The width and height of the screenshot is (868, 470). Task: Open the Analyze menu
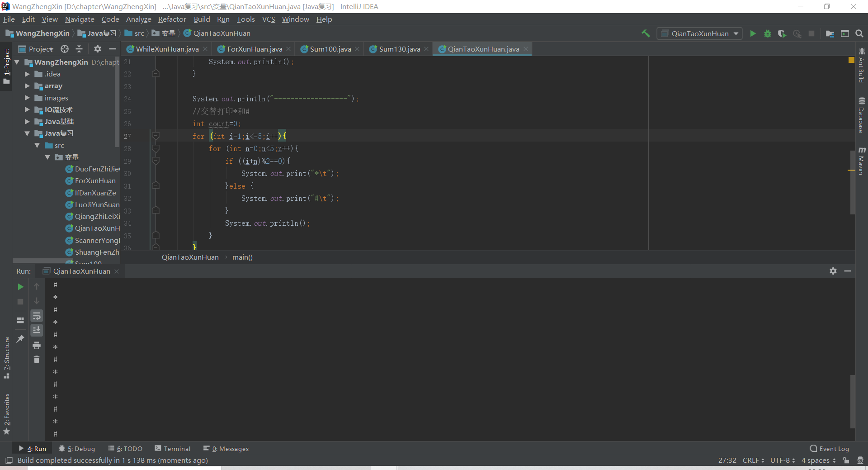(138, 19)
